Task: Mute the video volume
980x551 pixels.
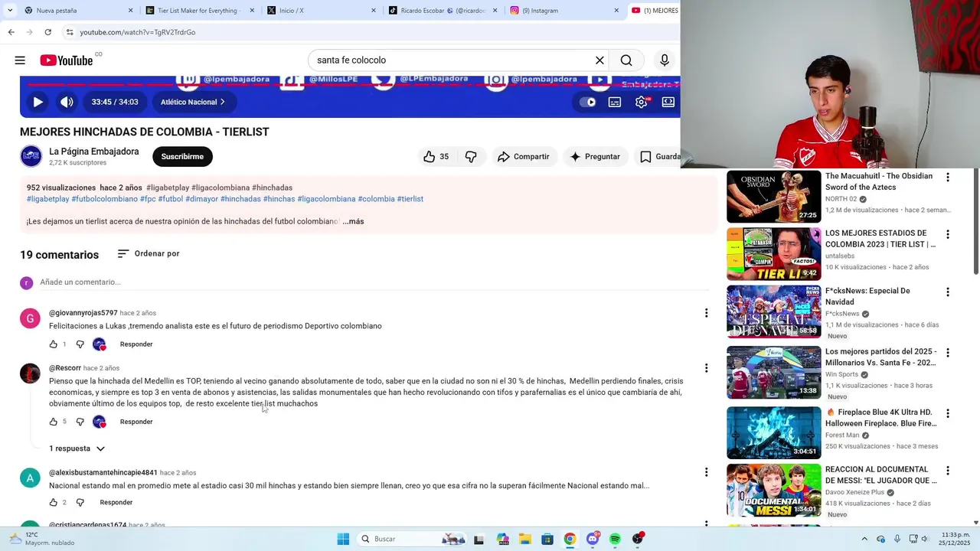Action: pos(67,102)
